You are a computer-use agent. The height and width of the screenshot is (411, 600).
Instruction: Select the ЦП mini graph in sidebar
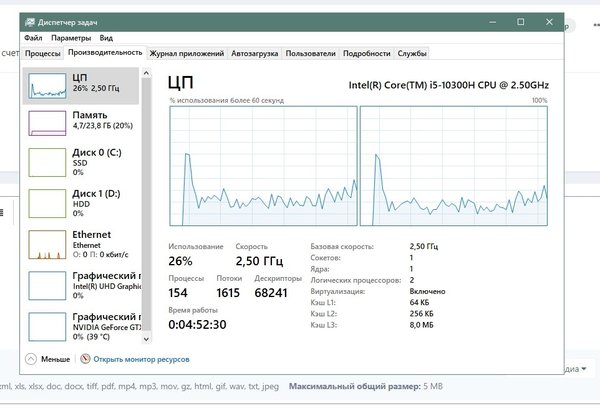pyautogui.click(x=46, y=84)
